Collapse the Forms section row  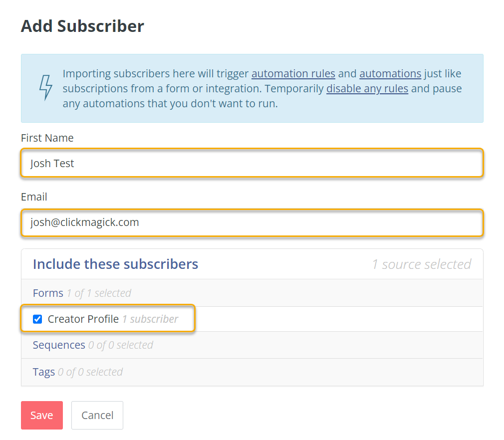tap(48, 293)
